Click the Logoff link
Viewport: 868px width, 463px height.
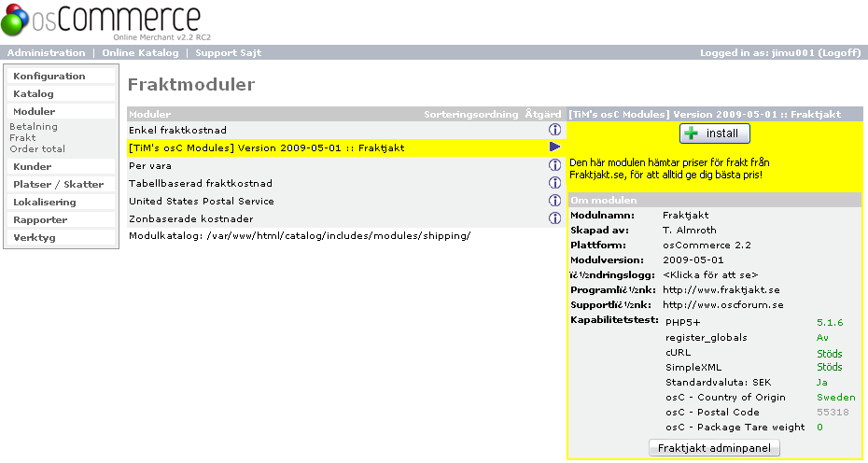(x=840, y=53)
